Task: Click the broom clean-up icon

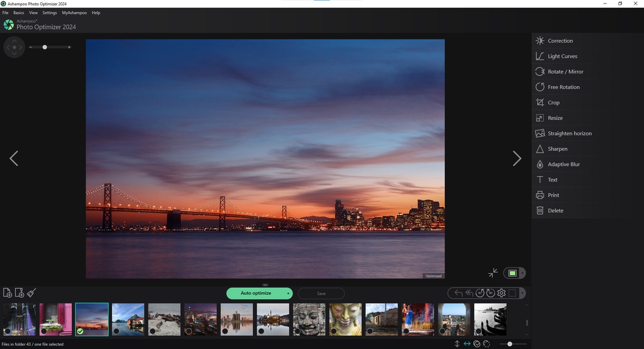Action: point(32,293)
